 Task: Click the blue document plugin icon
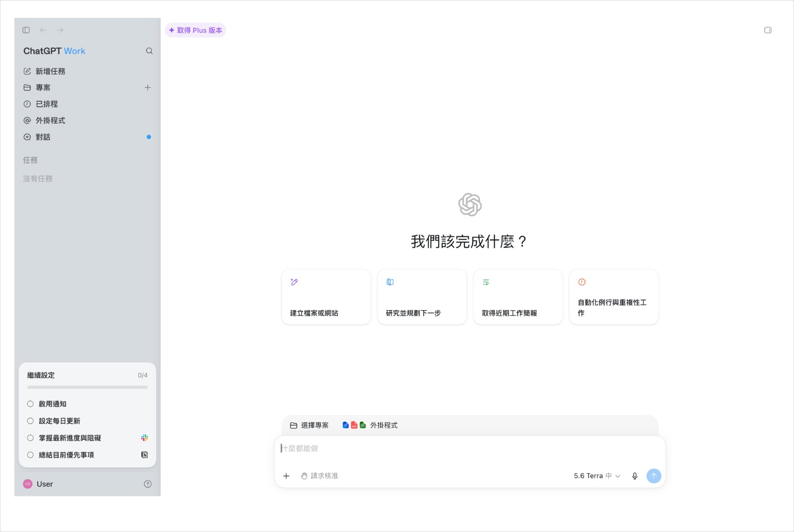[x=346, y=425]
